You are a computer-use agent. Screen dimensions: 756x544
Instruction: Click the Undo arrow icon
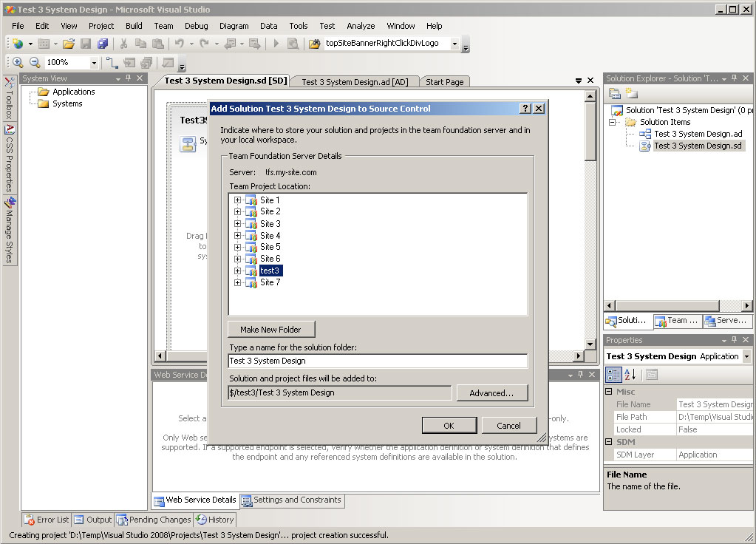[x=180, y=44]
